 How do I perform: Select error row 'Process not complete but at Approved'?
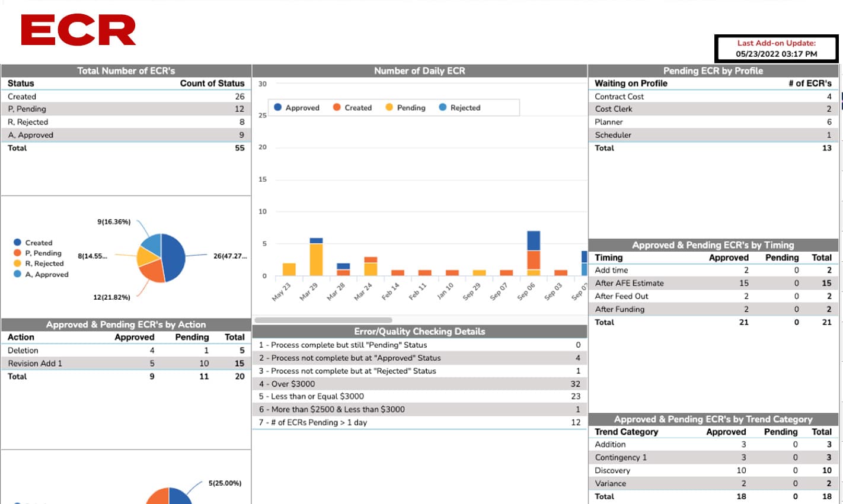[x=420, y=358]
